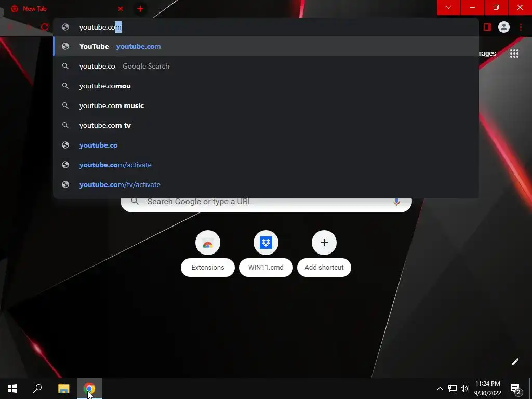Open the volume tray icon
This screenshot has width=532, height=399.
[464, 389]
